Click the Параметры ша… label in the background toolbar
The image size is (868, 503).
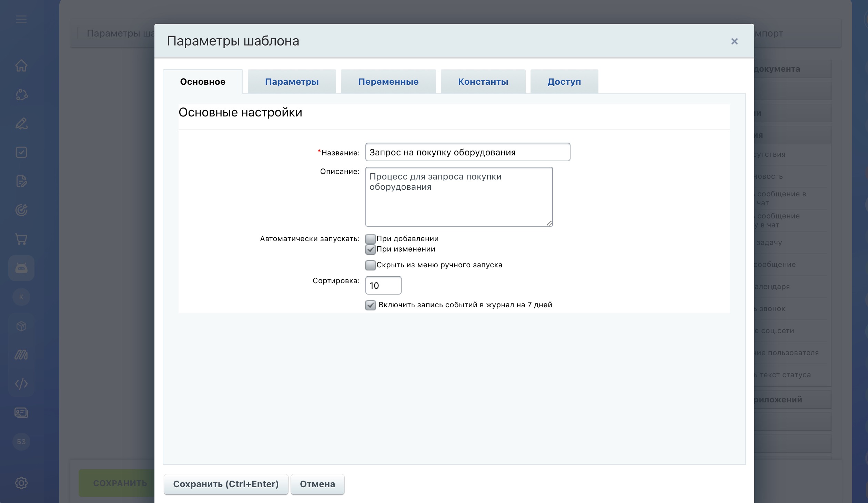(x=120, y=33)
